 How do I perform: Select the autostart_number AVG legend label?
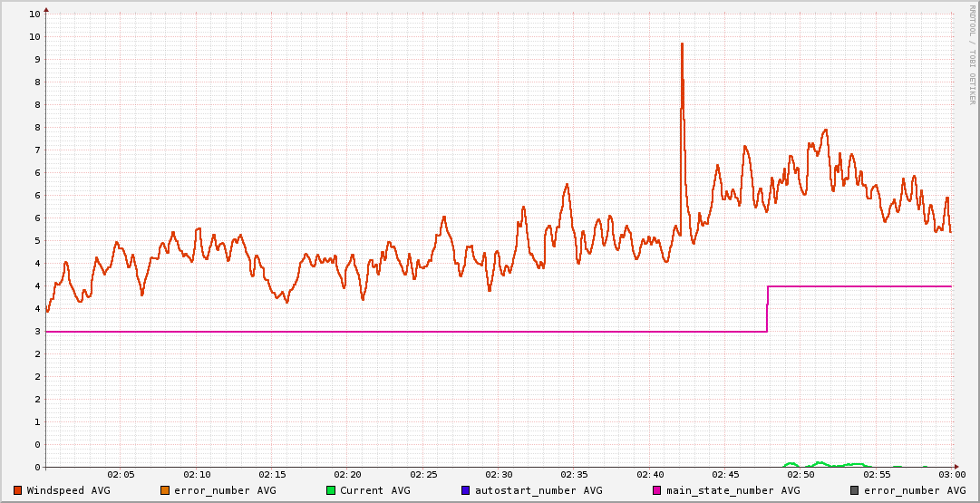coord(539,490)
